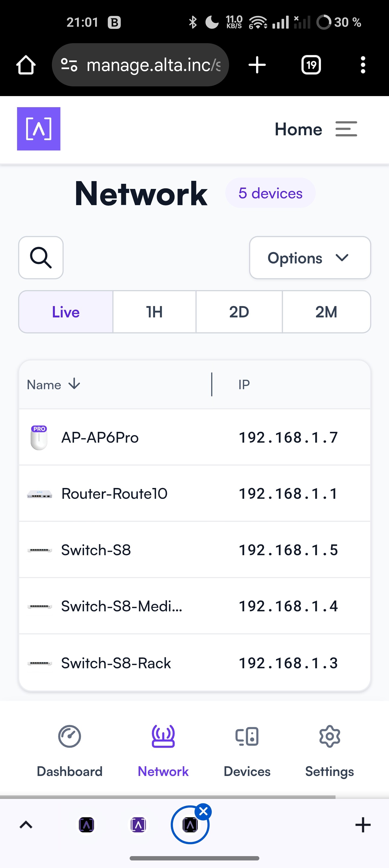Image resolution: width=389 pixels, height=868 pixels.
Task: Expand the tab group chevron at bottom
Action: (26, 825)
